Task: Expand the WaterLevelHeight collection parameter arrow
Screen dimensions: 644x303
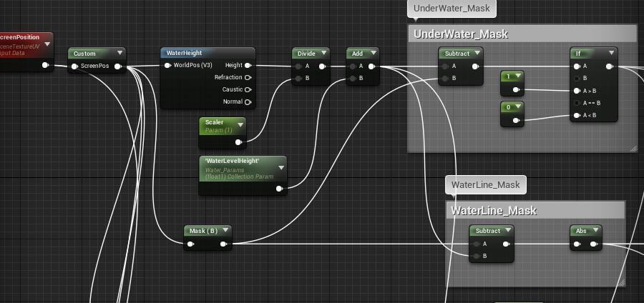Action: pyautogui.click(x=280, y=168)
